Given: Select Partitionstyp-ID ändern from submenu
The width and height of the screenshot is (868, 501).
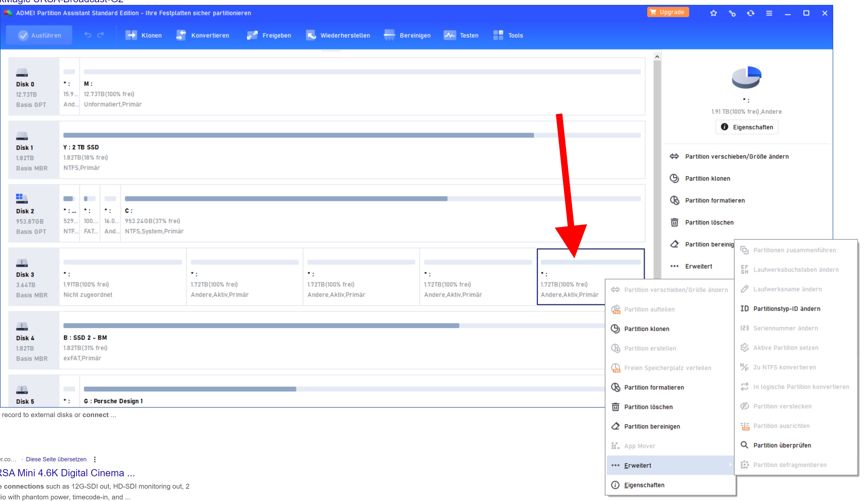Looking at the screenshot, I should tap(786, 309).
